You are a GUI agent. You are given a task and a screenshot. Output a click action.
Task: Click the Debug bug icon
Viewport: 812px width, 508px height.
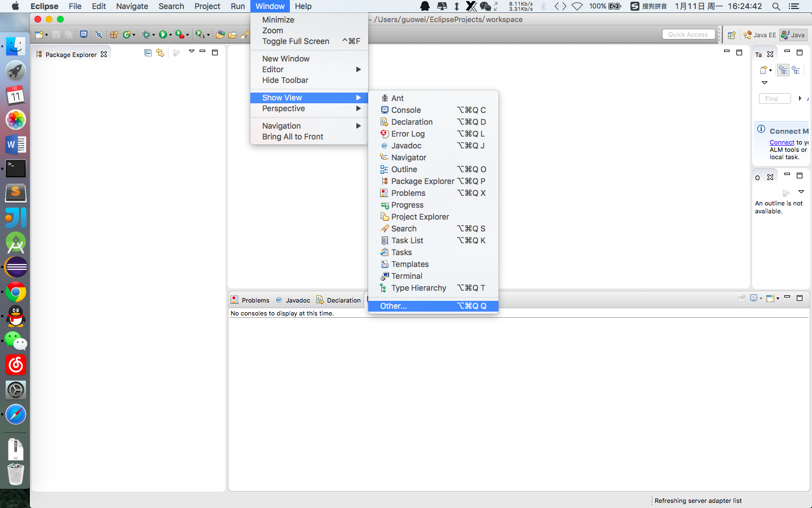[146, 34]
